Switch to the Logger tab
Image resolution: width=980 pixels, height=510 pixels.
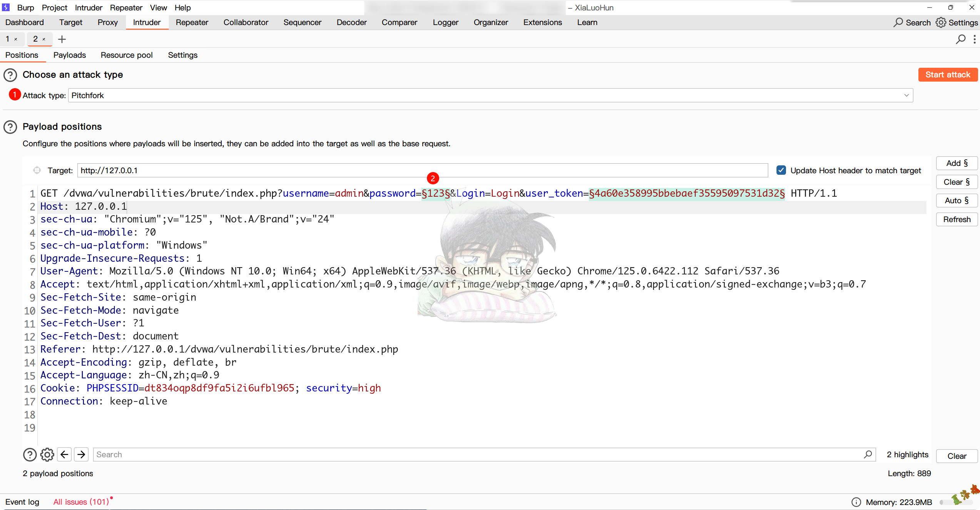coord(446,22)
